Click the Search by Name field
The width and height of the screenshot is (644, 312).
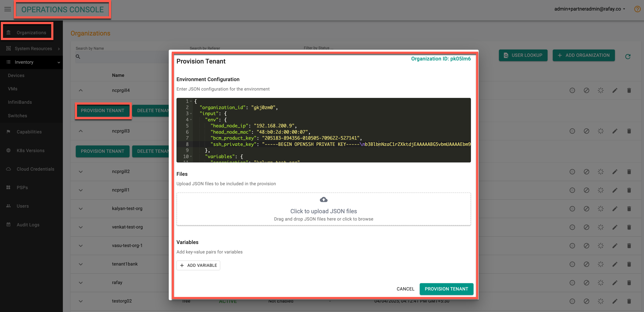pyautogui.click(x=120, y=57)
